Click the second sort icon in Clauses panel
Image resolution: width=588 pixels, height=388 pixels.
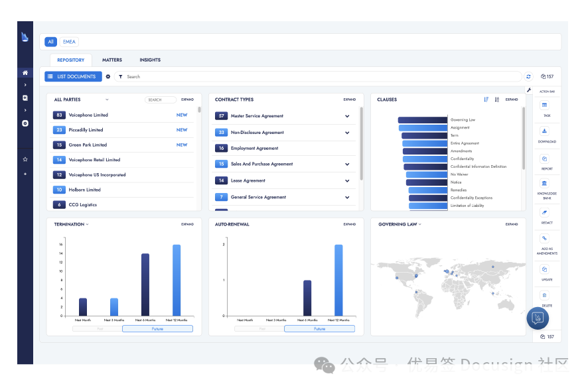click(x=497, y=99)
